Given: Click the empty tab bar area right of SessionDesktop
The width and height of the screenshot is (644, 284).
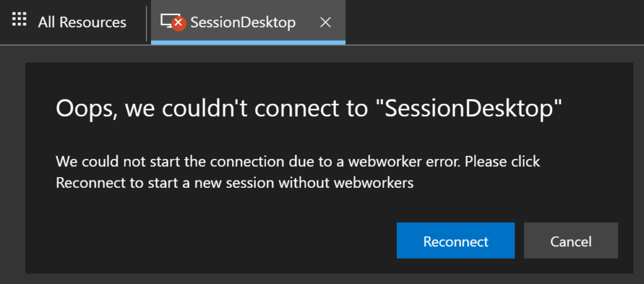Looking at the screenshot, I should point(493,22).
